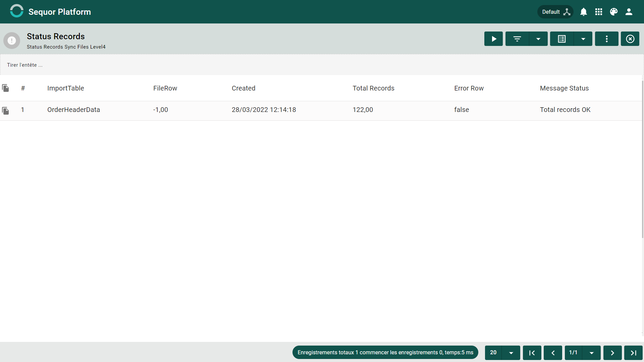This screenshot has height=362, width=644.
Task: Go to the next page
Action: (612, 353)
